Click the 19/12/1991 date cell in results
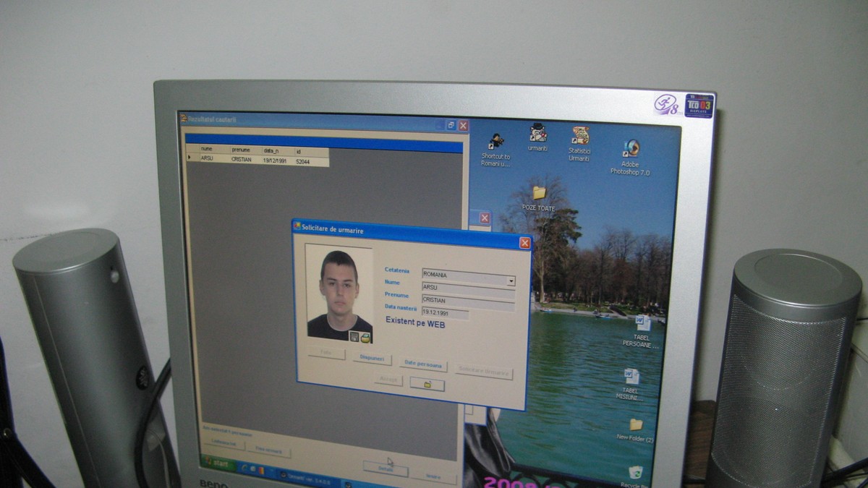868x488 pixels. point(275,160)
